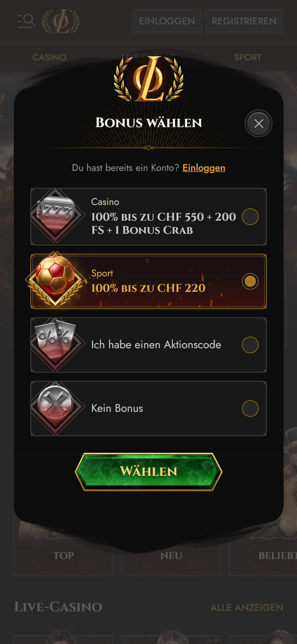The height and width of the screenshot is (644, 297).
Task: Click the large golden laurel logo atop dialog
Action: click(149, 78)
